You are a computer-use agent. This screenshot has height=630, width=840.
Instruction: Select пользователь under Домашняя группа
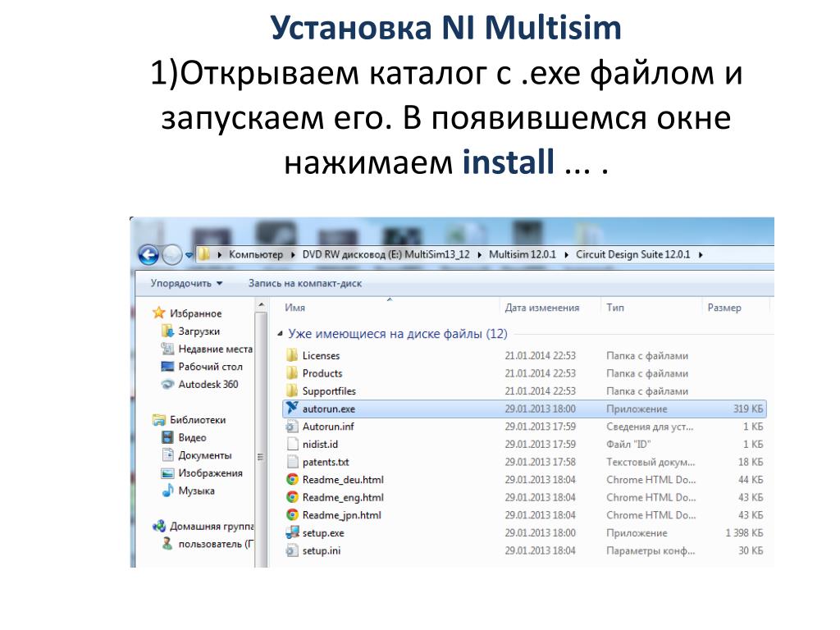(216, 544)
